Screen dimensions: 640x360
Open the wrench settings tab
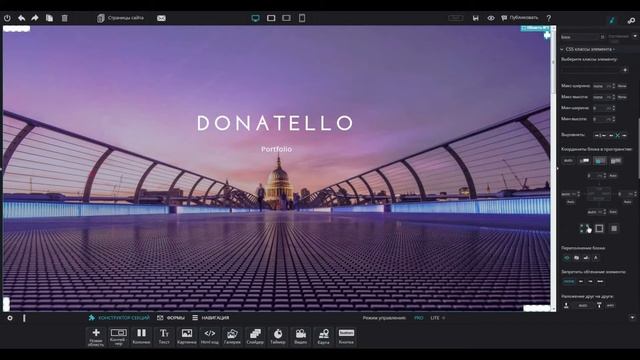point(631,20)
